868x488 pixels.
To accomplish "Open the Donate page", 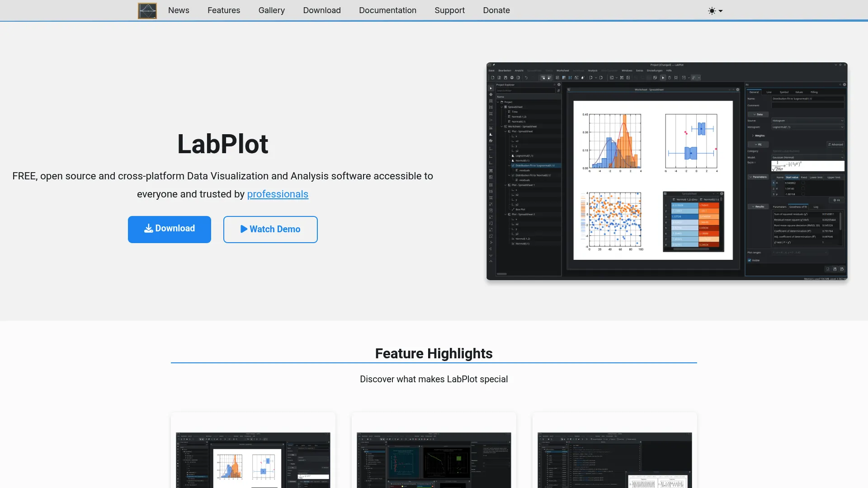I will pyautogui.click(x=496, y=10).
